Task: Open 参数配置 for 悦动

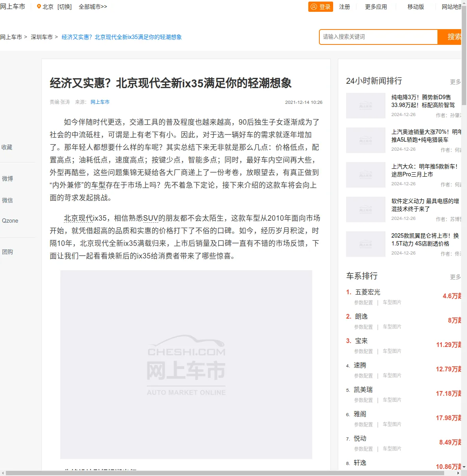Action: 363,449
